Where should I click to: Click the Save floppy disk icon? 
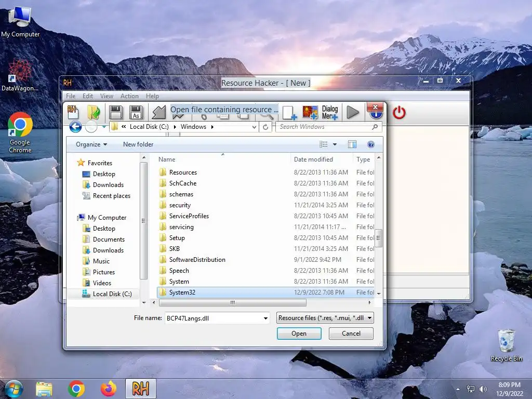116,112
